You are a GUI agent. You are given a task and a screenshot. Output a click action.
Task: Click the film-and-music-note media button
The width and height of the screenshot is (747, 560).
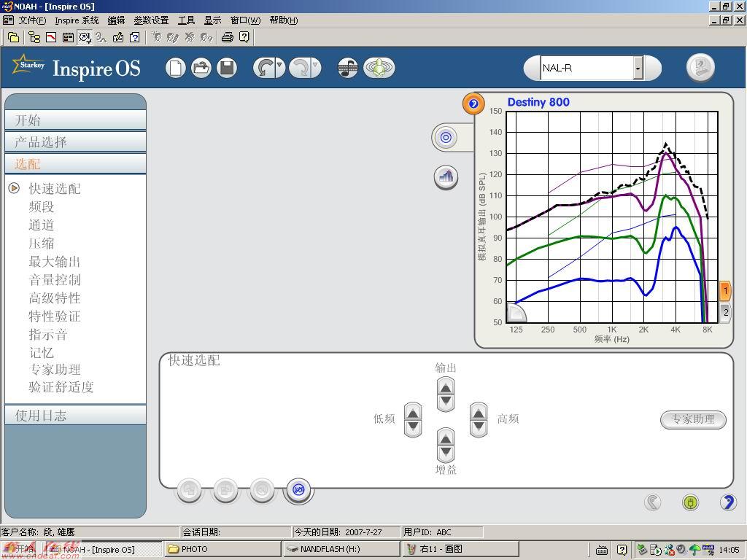[x=348, y=68]
